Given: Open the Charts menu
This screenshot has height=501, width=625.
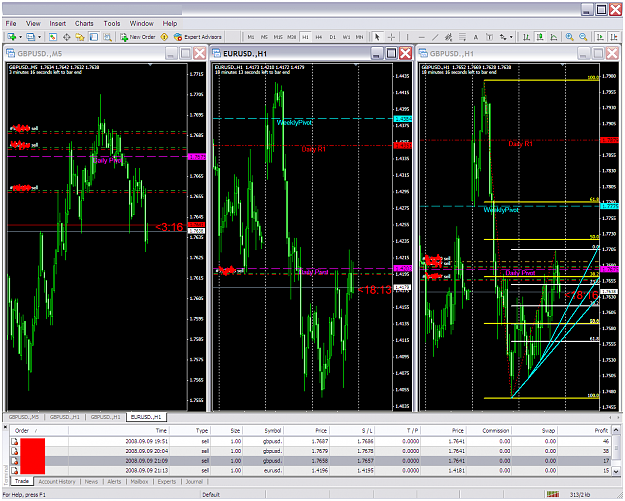Looking at the screenshot, I should pyautogui.click(x=84, y=24).
